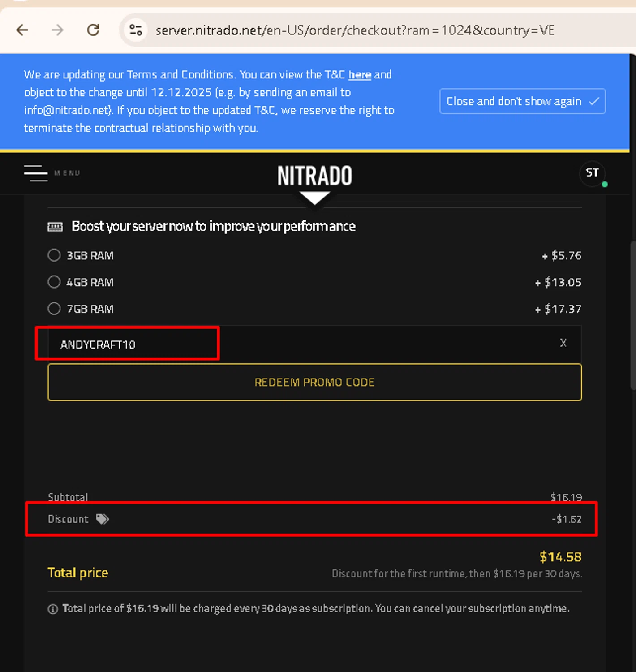Image resolution: width=636 pixels, height=672 pixels.
Task: Click the 'Total price' label
Action: pos(78,573)
